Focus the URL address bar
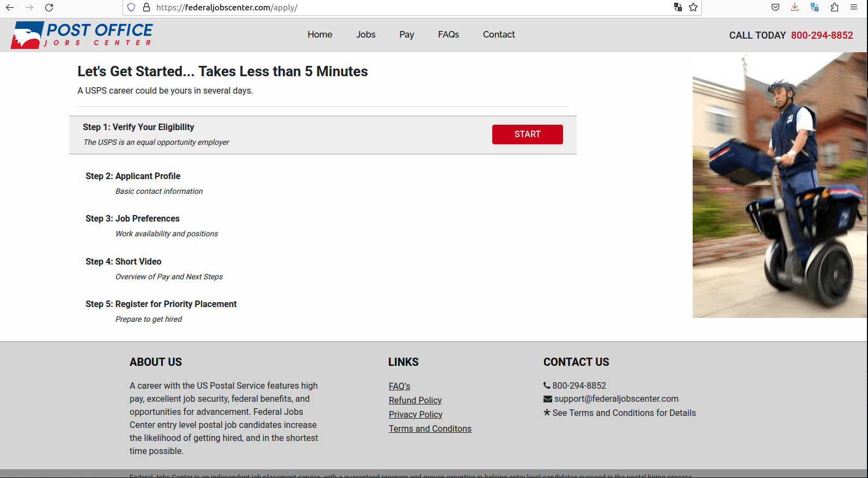This screenshot has height=478, width=868. [x=411, y=8]
